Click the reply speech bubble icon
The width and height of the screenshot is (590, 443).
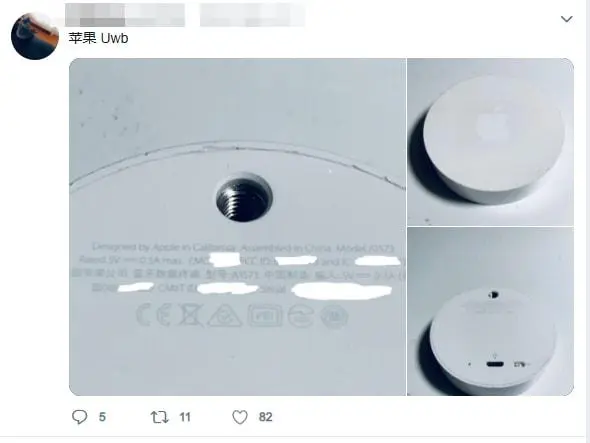[x=79, y=417]
